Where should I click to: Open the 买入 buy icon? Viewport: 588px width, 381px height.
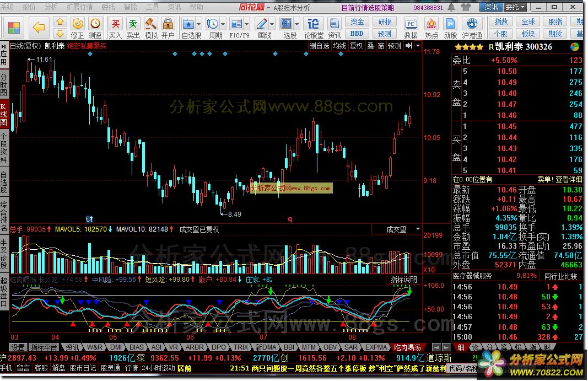pos(115,28)
